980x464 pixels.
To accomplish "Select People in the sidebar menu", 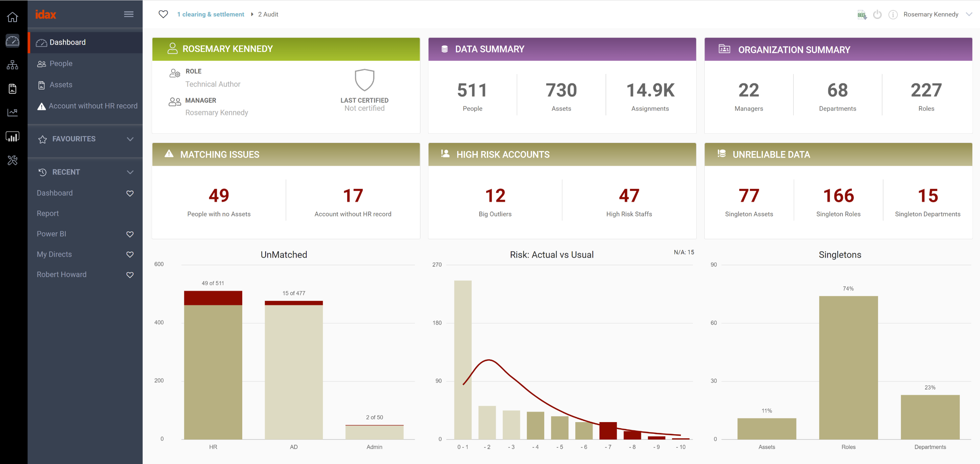I will pos(61,64).
